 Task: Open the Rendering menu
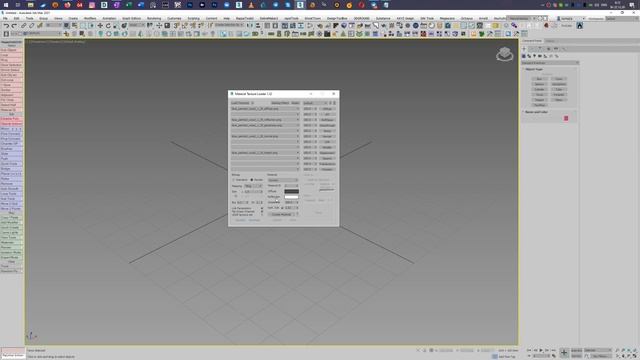[154, 18]
